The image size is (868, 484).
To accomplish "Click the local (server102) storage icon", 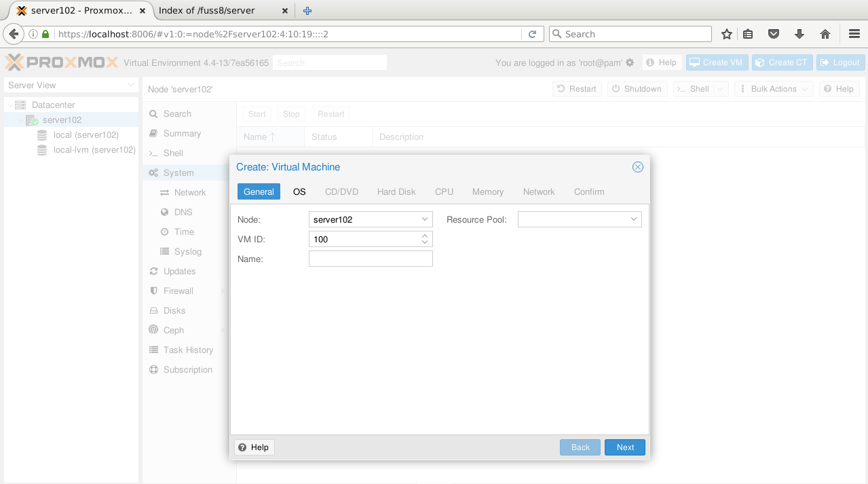I will click(42, 135).
